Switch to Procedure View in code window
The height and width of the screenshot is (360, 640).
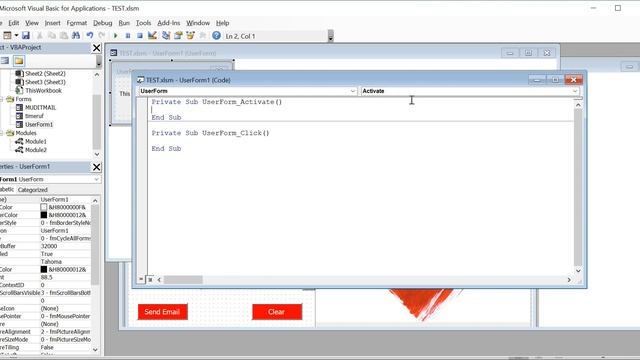click(x=141, y=280)
